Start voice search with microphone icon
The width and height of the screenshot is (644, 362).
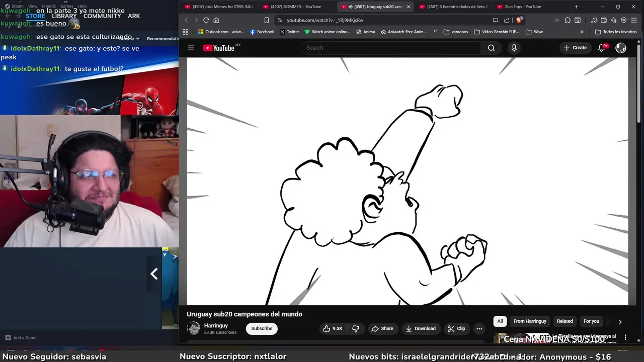(514, 48)
